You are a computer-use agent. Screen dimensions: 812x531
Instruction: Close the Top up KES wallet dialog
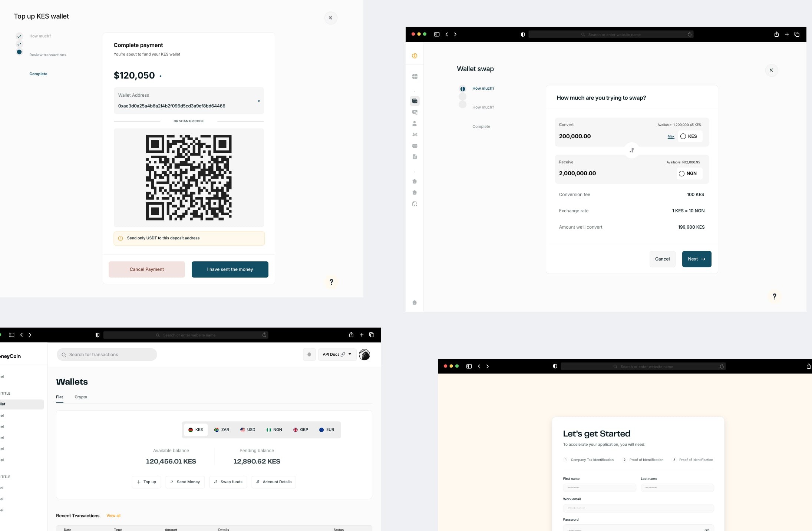330,18
